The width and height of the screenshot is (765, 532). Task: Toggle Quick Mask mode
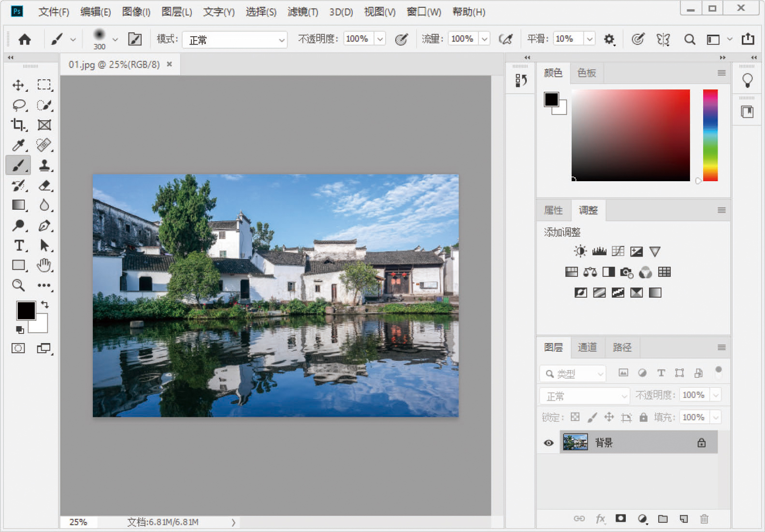pos(18,348)
